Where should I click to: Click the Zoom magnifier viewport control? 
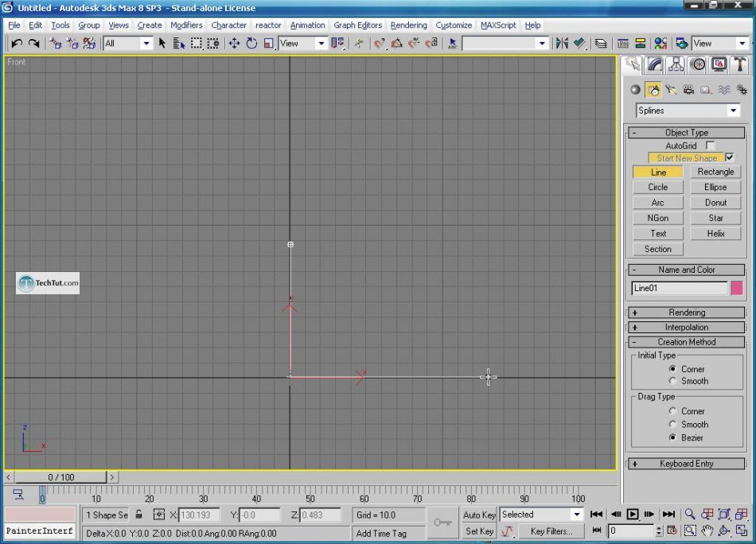[x=690, y=514]
